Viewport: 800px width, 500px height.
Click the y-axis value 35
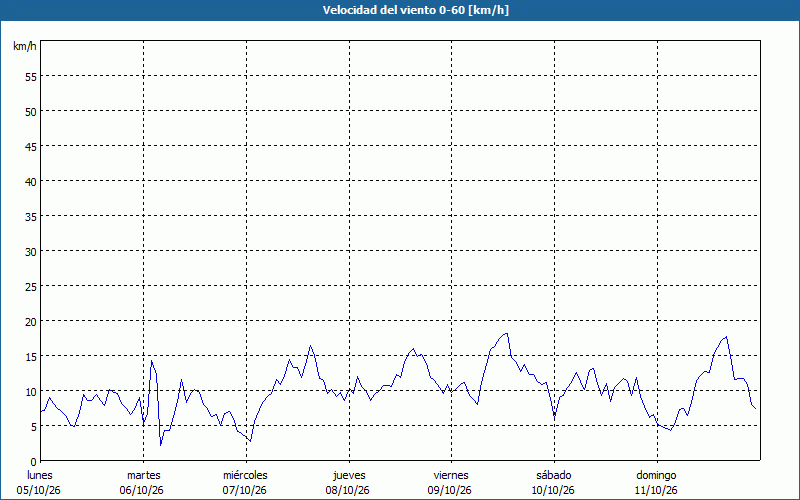click(31, 216)
